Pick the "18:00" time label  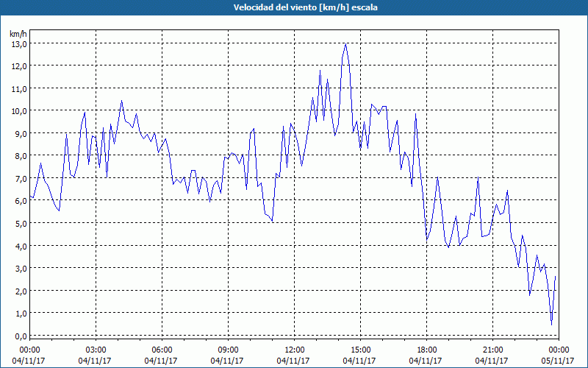[x=427, y=350]
